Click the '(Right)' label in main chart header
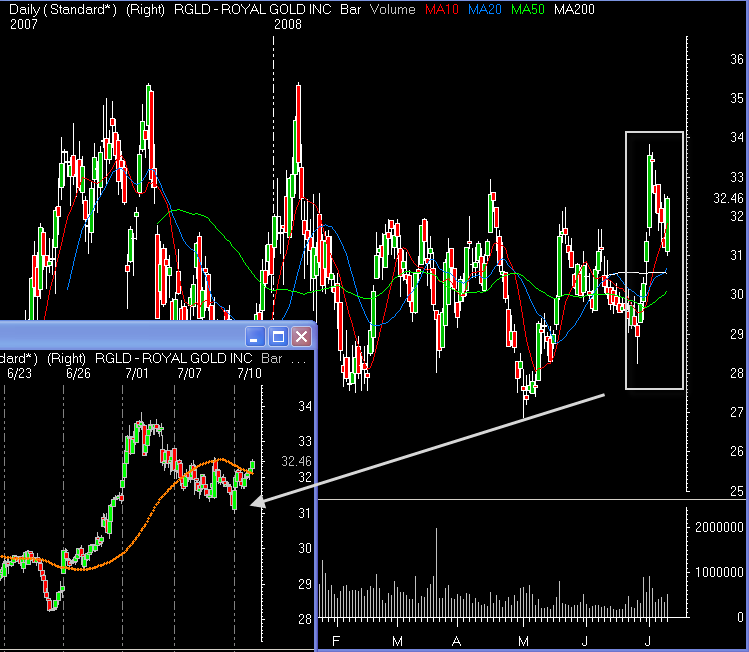The width and height of the screenshot is (749, 652). click(145, 9)
